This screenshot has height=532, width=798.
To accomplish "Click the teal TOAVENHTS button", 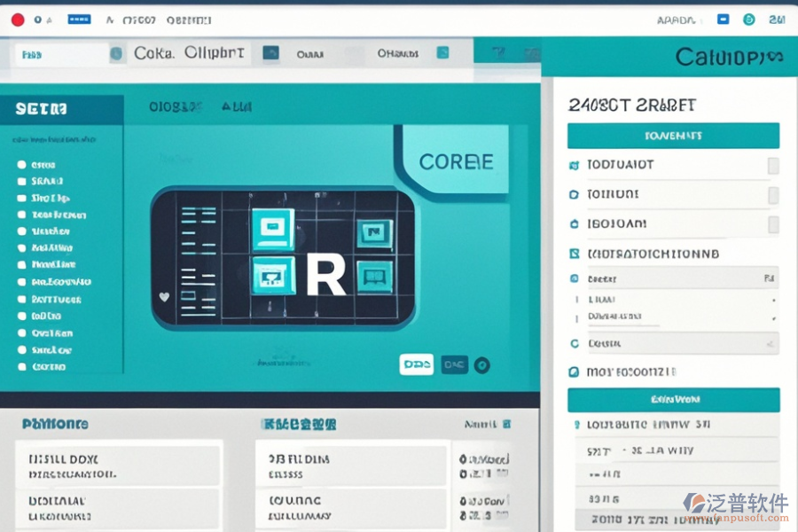I will coord(673,136).
